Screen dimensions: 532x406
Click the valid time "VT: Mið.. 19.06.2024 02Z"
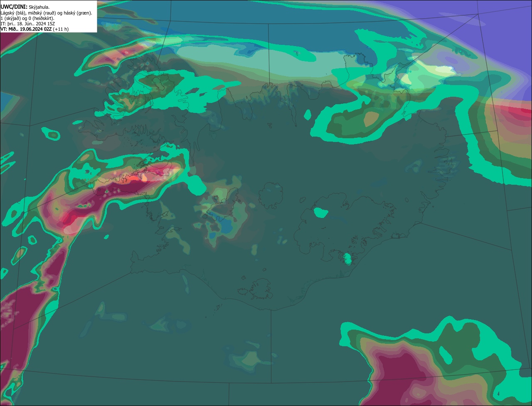pos(26,29)
